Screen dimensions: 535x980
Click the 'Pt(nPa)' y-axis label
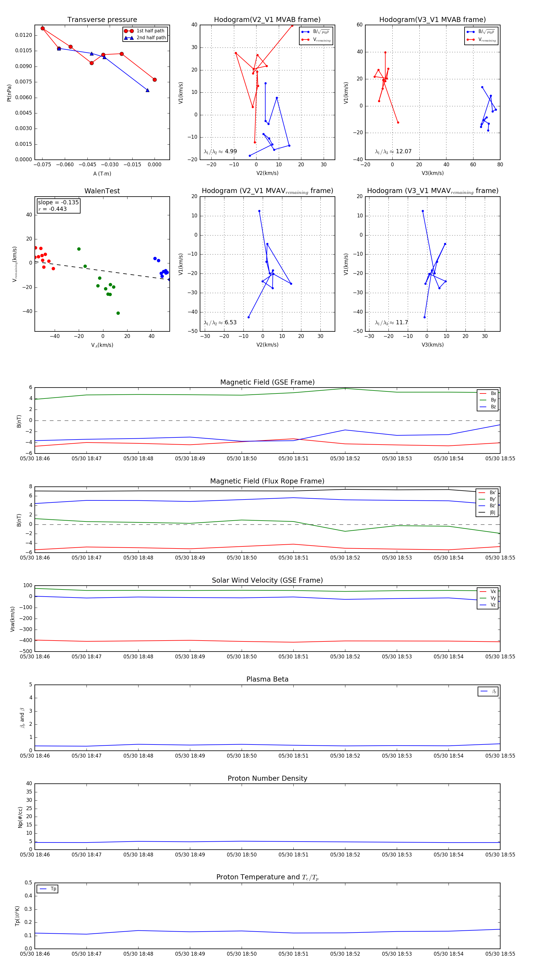click(9, 92)
